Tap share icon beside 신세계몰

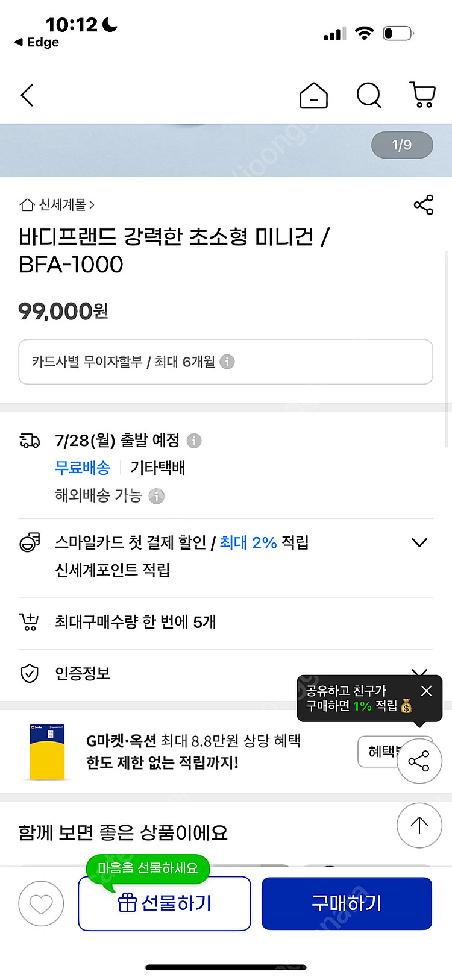click(x=424, y=205)
